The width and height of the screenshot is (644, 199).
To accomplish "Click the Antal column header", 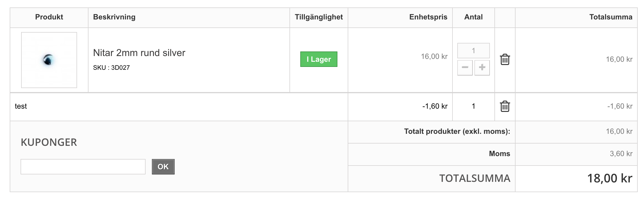I will tap(473, 17).
